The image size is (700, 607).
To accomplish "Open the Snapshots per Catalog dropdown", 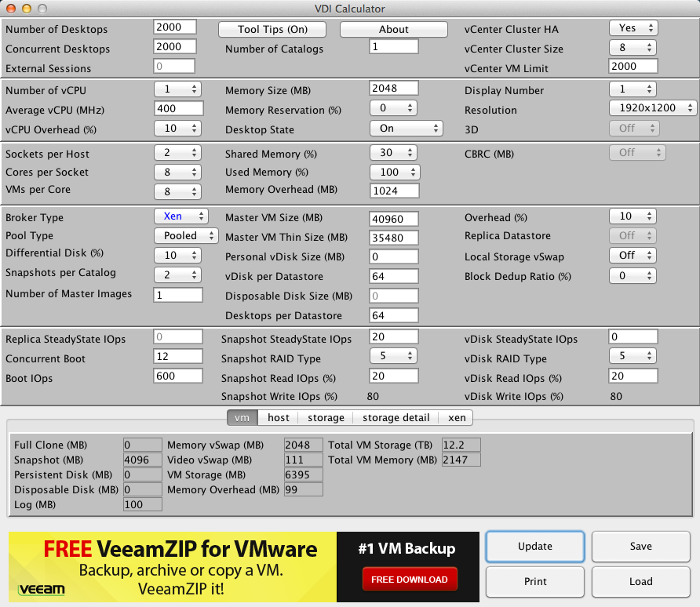I will [177, 275].
